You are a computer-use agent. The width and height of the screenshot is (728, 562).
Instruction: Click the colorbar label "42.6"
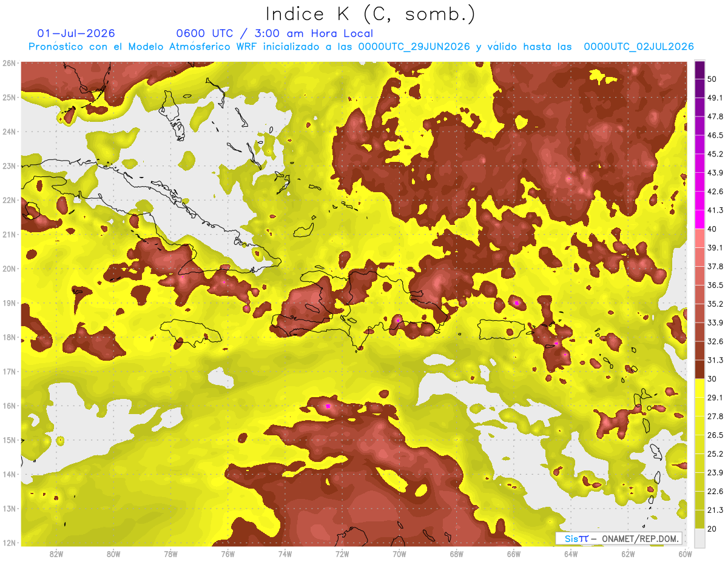click(x=715, y=192)
